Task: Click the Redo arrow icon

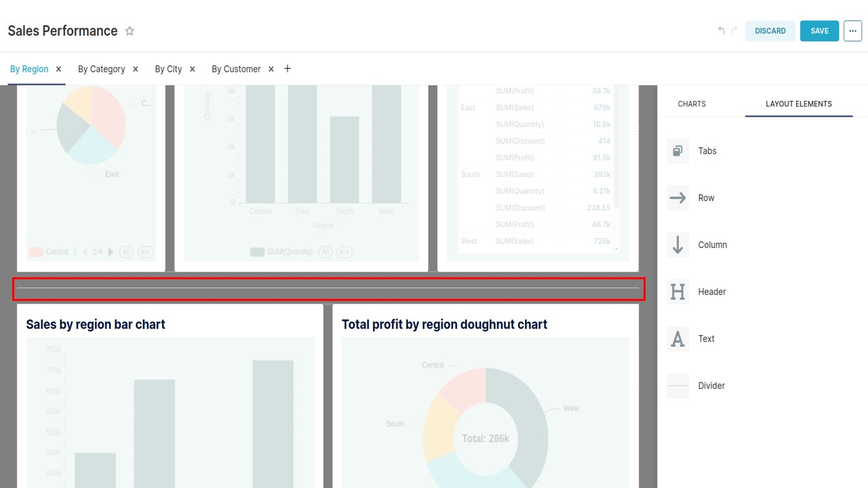Action: click(733, 30)
